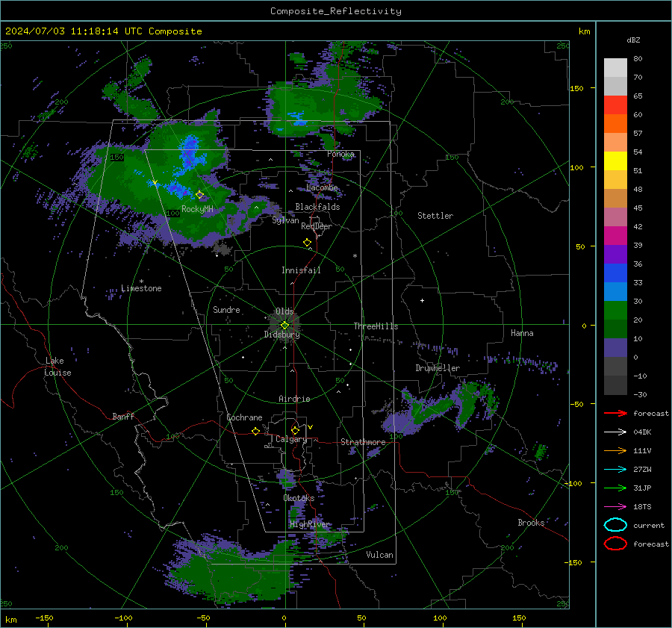
Task: Click the Olds label
Action: [284, 311]
